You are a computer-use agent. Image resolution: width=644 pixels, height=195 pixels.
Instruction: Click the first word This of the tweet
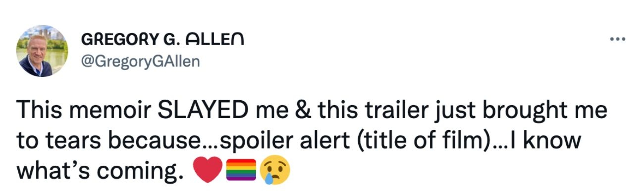[39, 110]
